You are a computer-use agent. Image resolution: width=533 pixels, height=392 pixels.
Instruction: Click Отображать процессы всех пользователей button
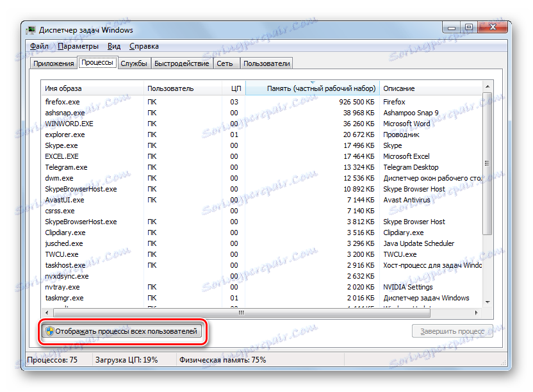click(x=122, y=331)
